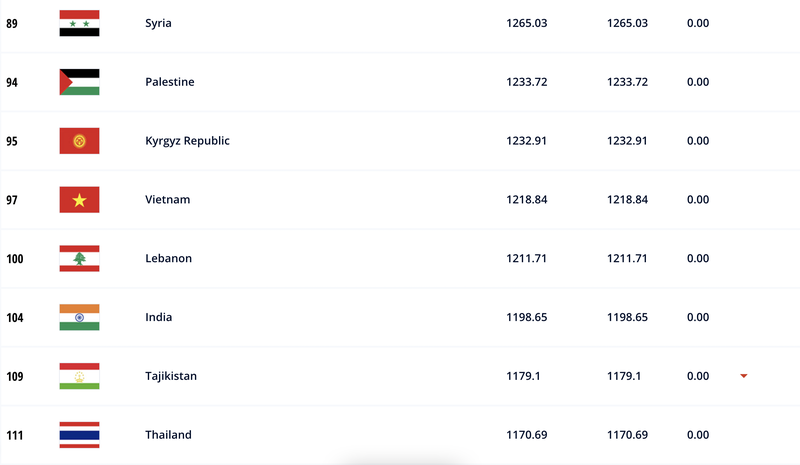Click the Syria flag icon
Screen dimensions: 800x465
79,23
